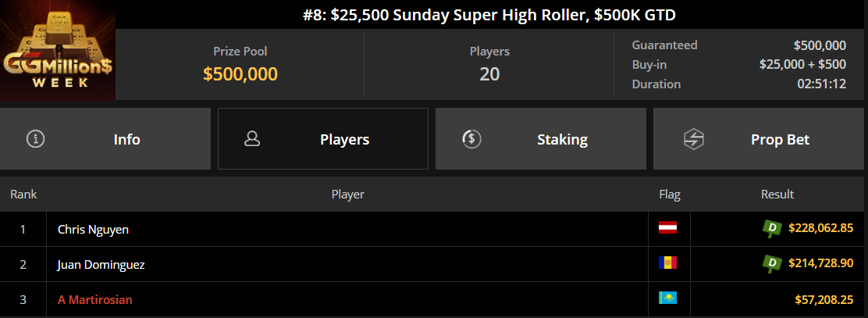Open Juan Dominguez's player entry
This screenshot has height=318, width=868.
click(x=101, y=265)
